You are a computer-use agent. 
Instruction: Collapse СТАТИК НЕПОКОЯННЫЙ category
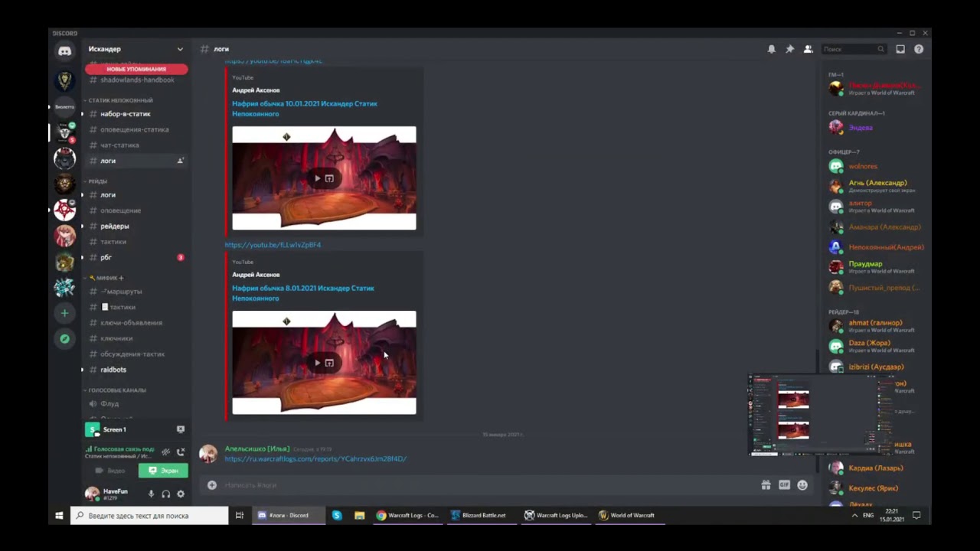120,100
